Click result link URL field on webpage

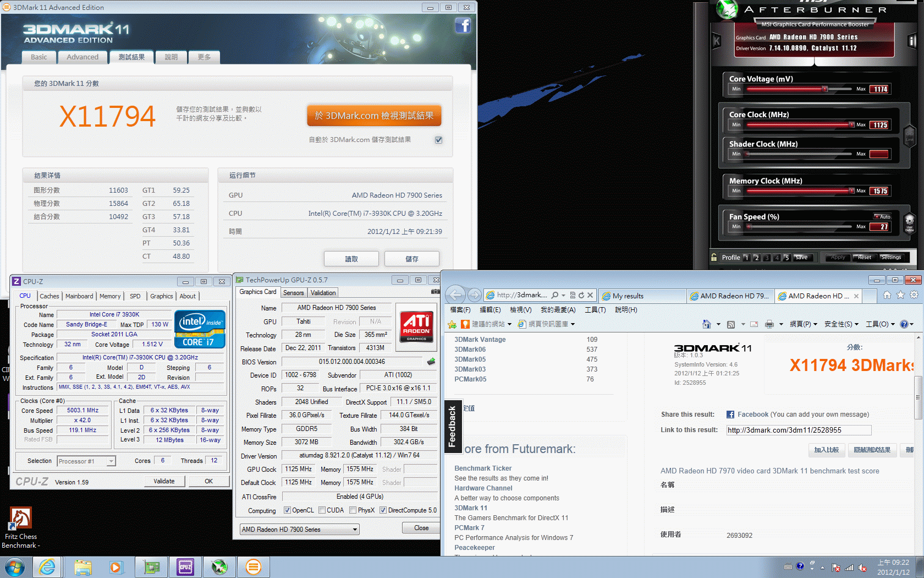pos(799,430)
